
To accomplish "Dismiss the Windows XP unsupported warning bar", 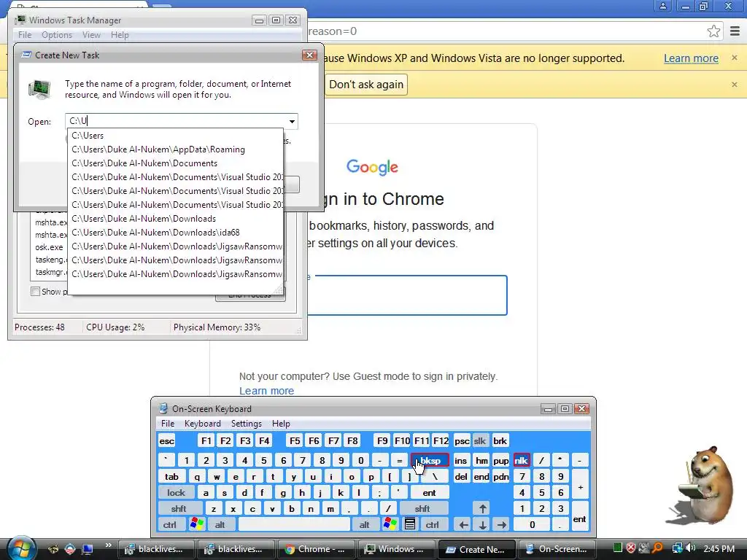I will tap(734, 58).
